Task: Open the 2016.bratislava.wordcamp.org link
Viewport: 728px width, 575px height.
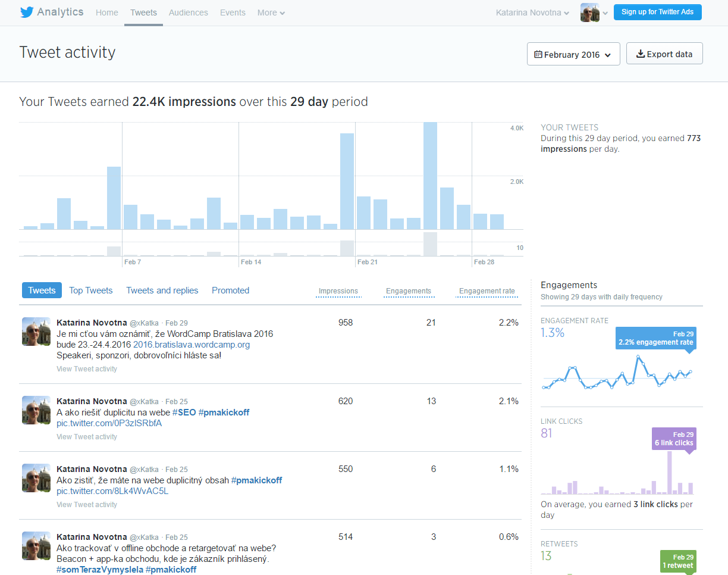Action: pyautogui.click(x=192, y=345)
